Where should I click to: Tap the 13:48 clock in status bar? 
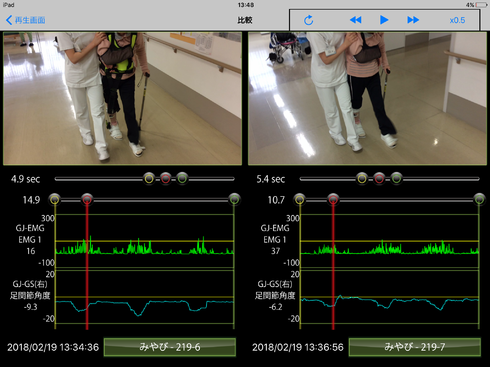click(x=246, y=5)
